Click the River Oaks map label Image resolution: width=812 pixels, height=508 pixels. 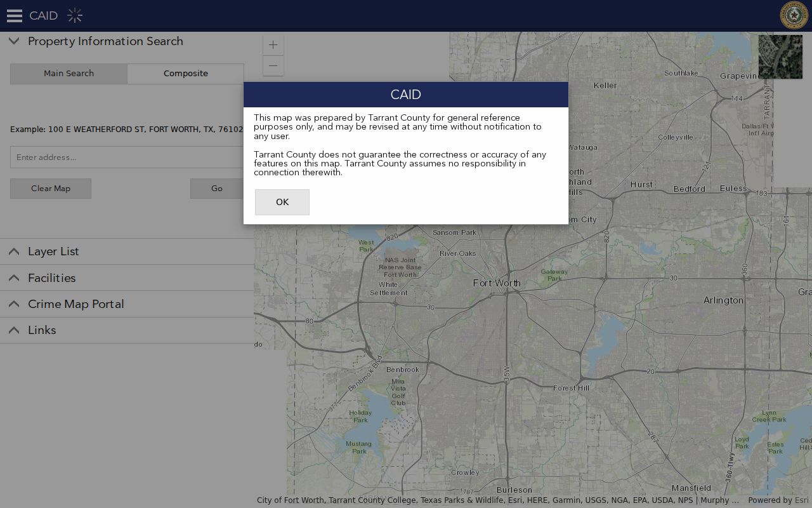tap(457, 253)
